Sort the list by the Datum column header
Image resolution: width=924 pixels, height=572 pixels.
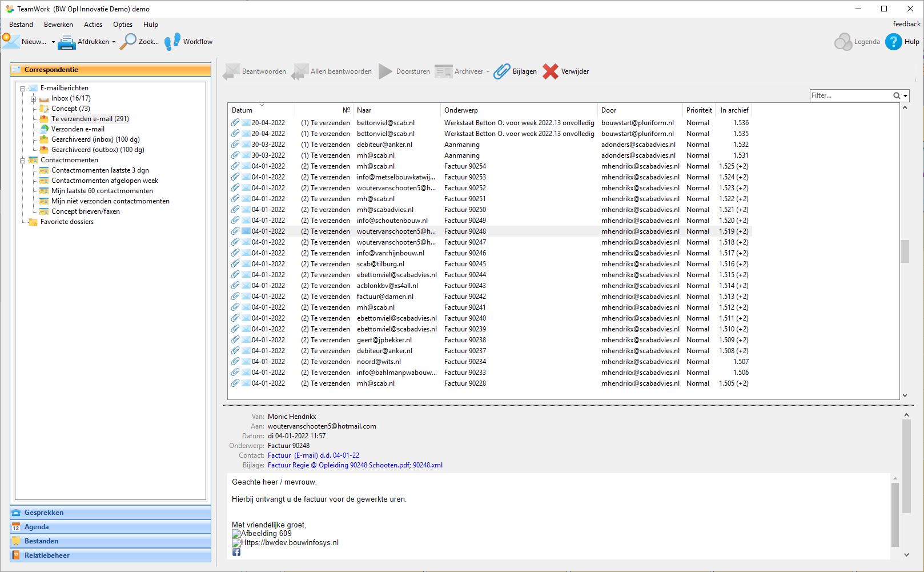[242, 110]
